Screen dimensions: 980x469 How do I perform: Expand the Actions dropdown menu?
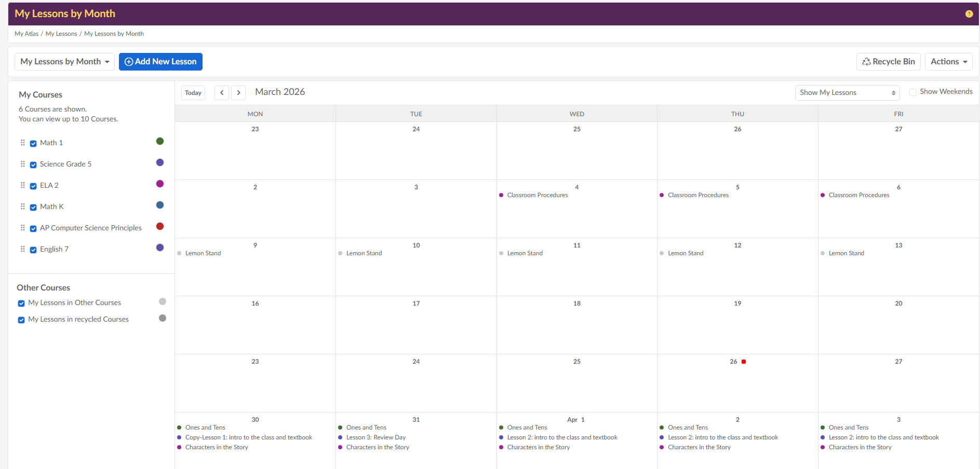[x=948, y=62]
